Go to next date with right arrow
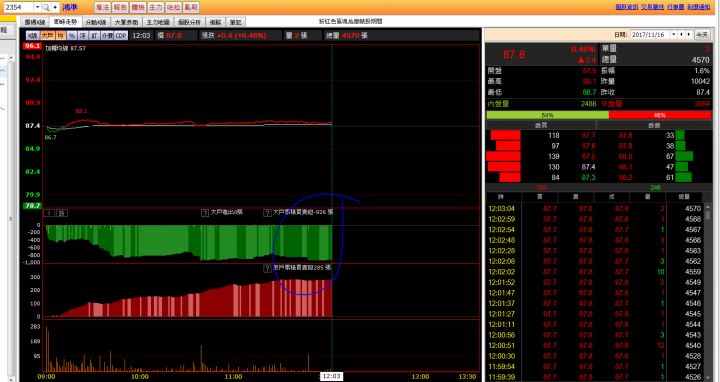The image size is (720, 382). click(688, 34)
